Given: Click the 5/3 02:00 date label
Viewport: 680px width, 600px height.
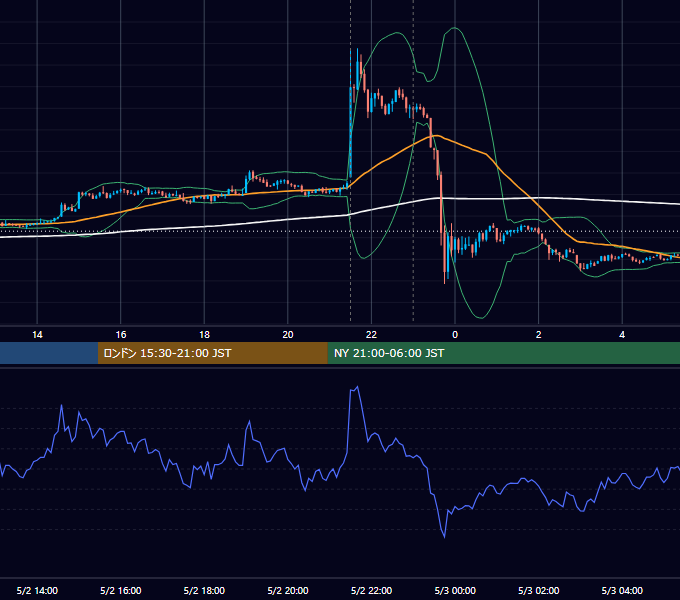Looking at the screenshot, I should (x=539, y=590).
